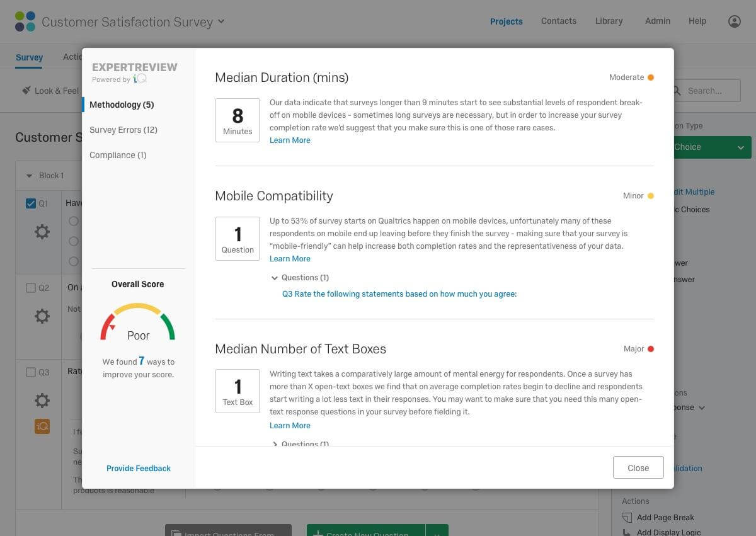Click Add Display Logic action

pyautogui.click(x=661, y=533)
